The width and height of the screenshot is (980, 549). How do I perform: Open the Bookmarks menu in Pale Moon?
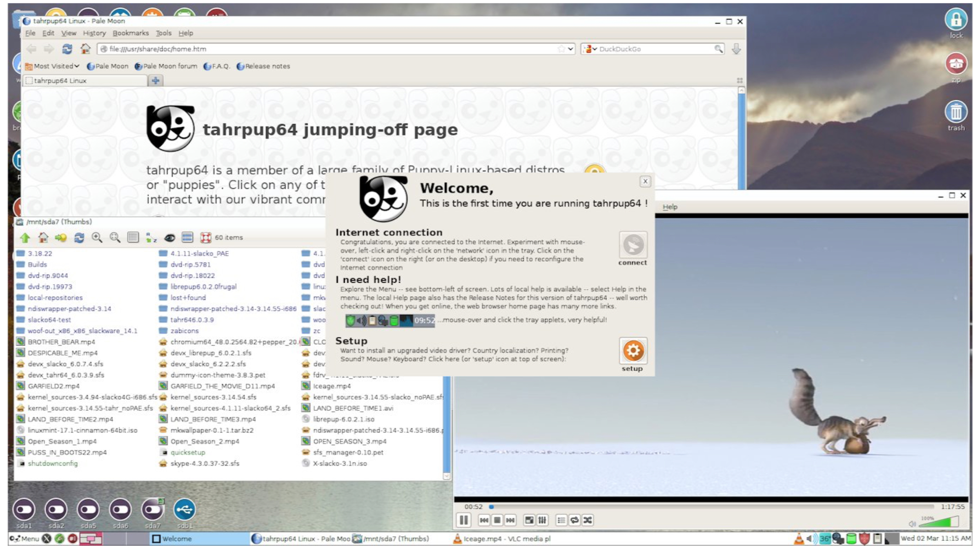131,33
